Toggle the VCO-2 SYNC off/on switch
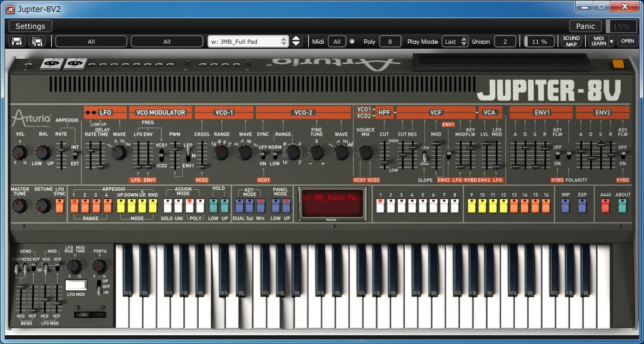644x344 pixels. 263,156
